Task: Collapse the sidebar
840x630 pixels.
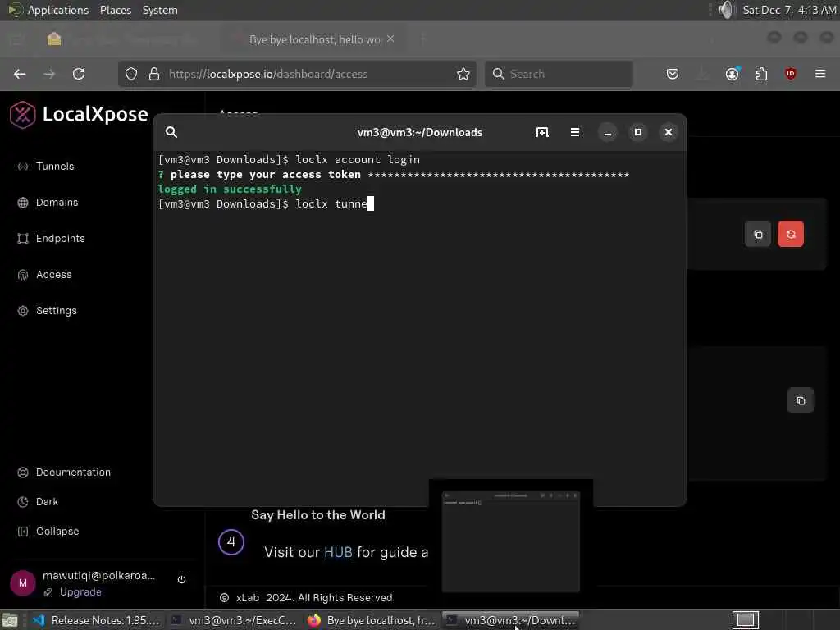Action: pos(48,532)
